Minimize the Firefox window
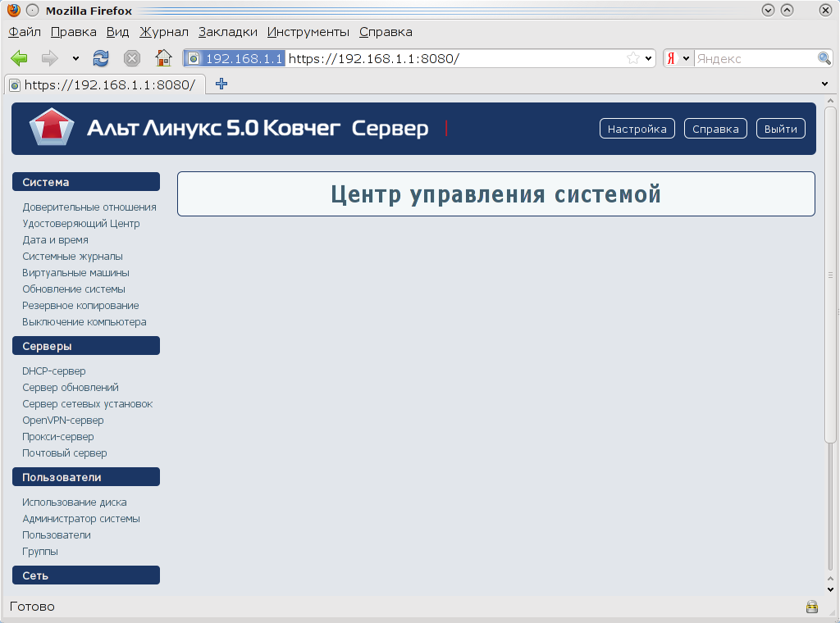840x623 pixels. (768, 10)
